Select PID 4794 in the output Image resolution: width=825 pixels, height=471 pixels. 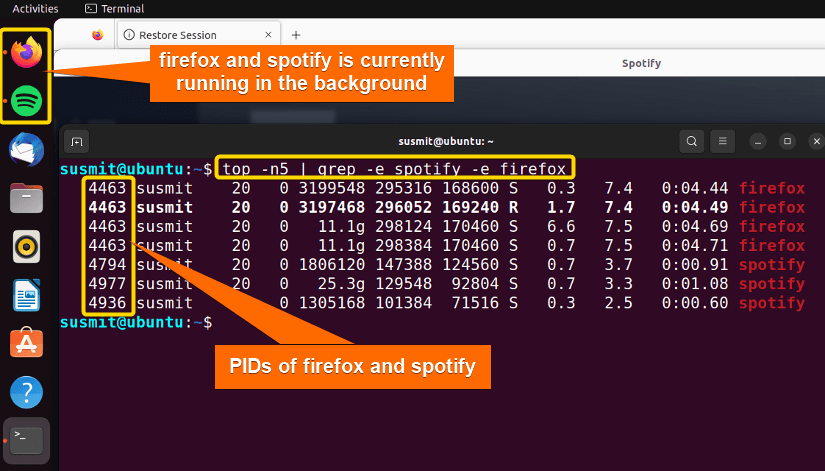tap(107, 264)
